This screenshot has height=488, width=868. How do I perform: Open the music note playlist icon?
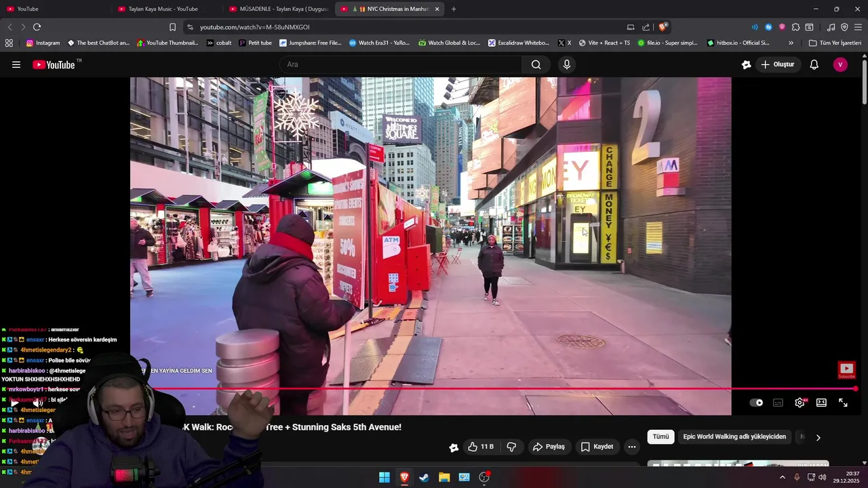(x=831, y=27)
